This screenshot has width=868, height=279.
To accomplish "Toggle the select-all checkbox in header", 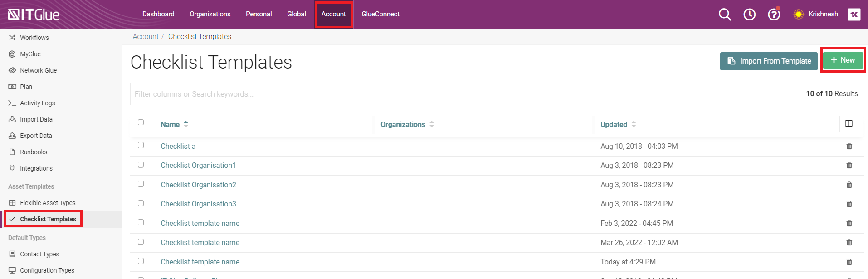I will (141, 122).
